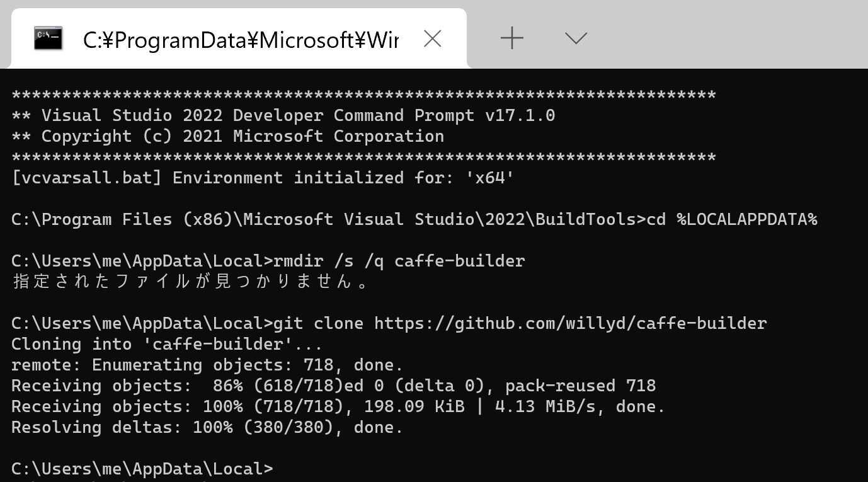Click the Japanese file-not-found error message

(x=190, y=281)
